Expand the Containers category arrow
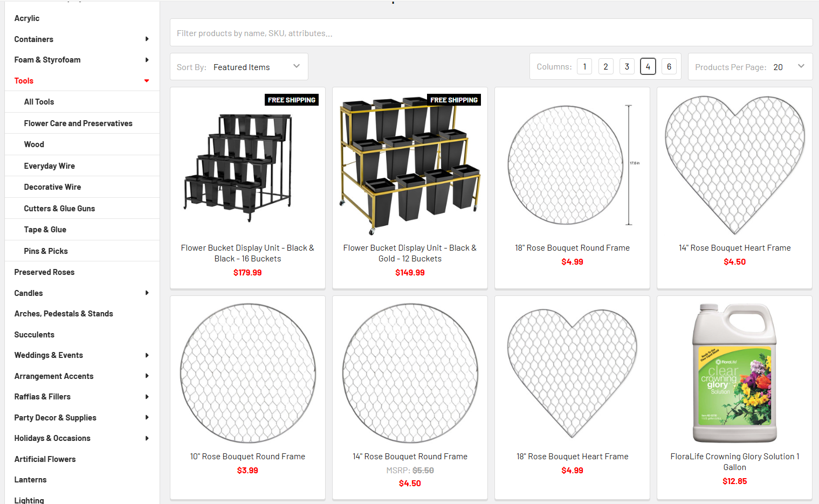This screenshot has height=504, width=819. [147, 39]
